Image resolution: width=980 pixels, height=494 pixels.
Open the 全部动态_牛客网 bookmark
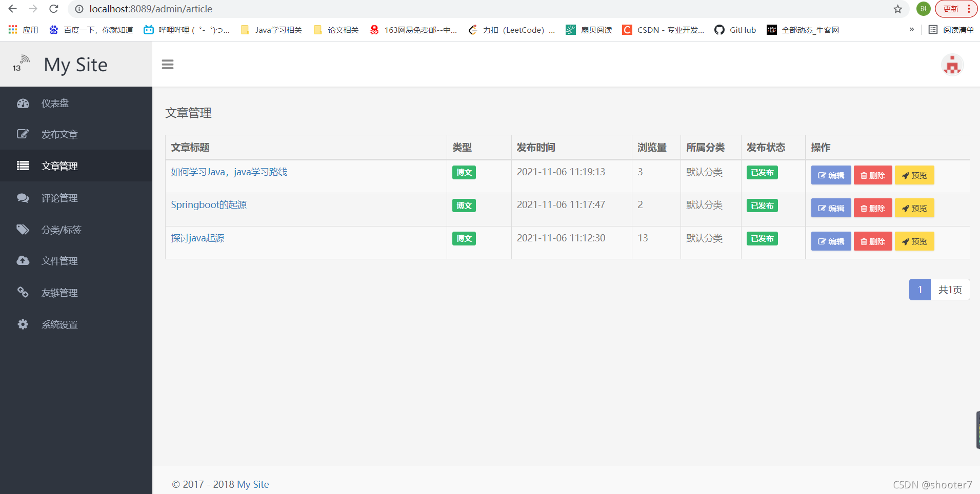pos(803,30)
